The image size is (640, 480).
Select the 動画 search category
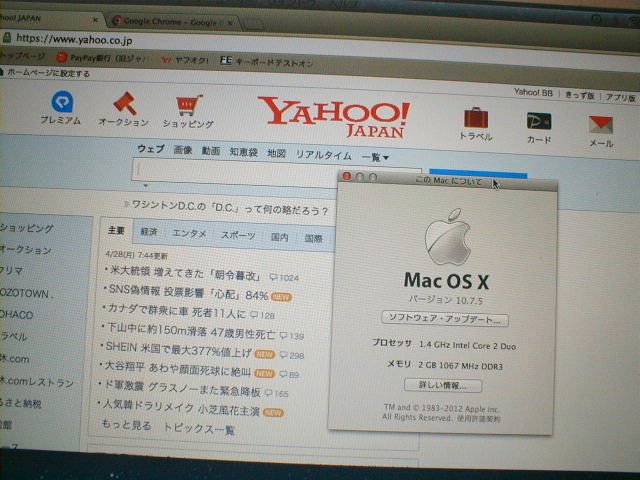[211, 151]
